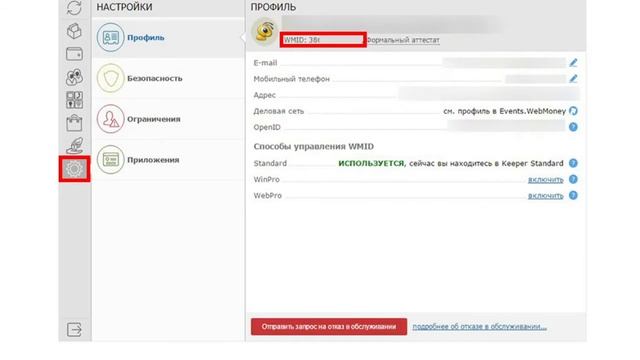
Task: Open the settings gear sidebar icon
Action: [x=74, y=169]
